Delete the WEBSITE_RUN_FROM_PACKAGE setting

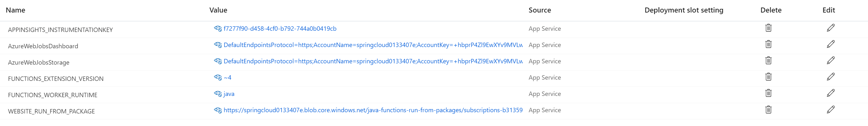(768, 109)
